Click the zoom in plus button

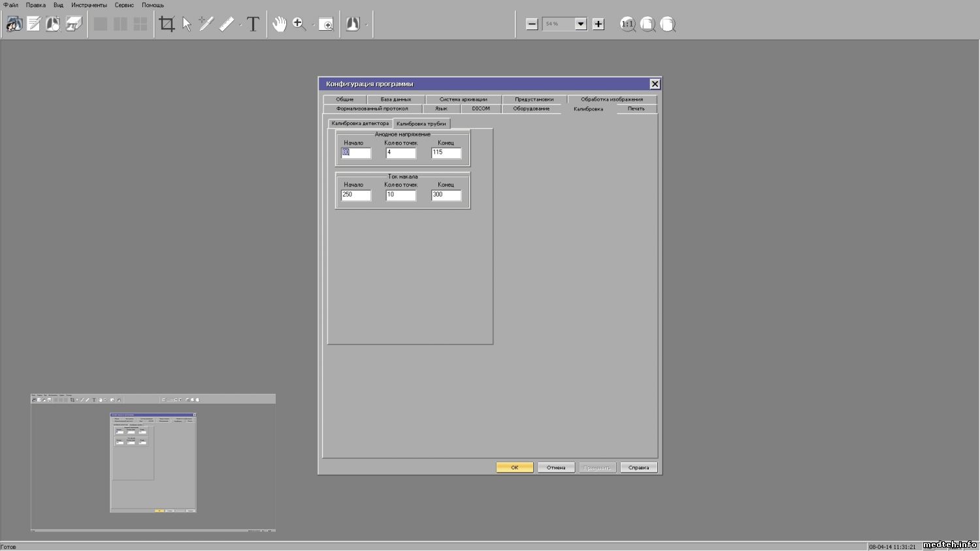pos(598,24)
